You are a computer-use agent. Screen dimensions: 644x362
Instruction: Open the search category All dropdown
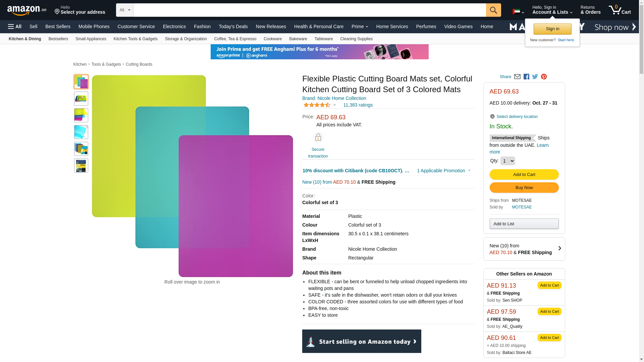tap(125, 10)
